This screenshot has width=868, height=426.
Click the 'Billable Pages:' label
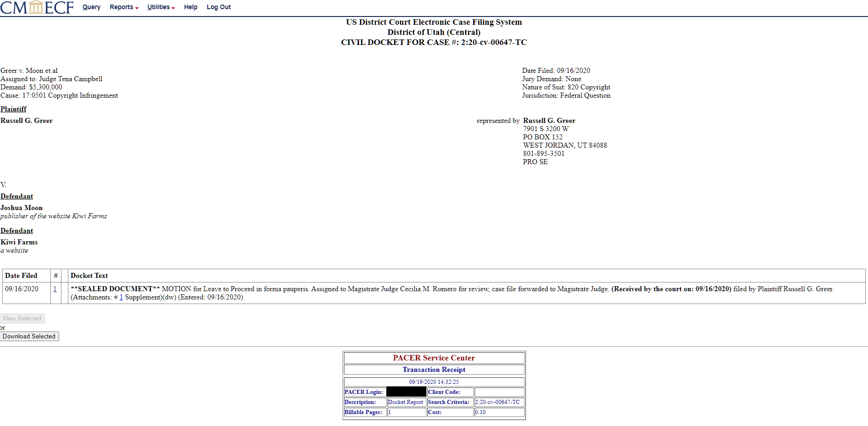click(x=363, y=412)
